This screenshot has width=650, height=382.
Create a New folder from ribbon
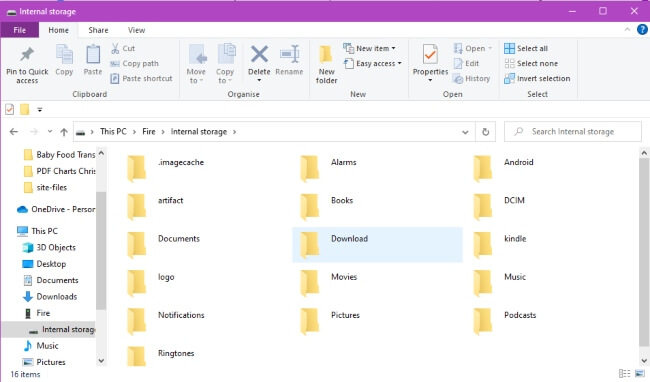point(326,64)
